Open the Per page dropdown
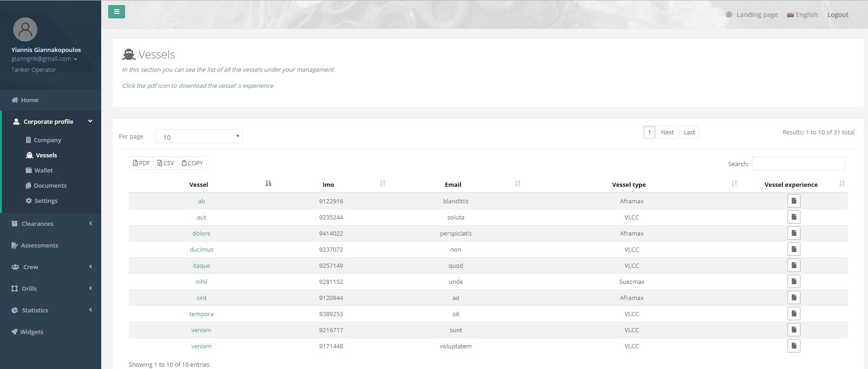868x369 pixels. 199,137
